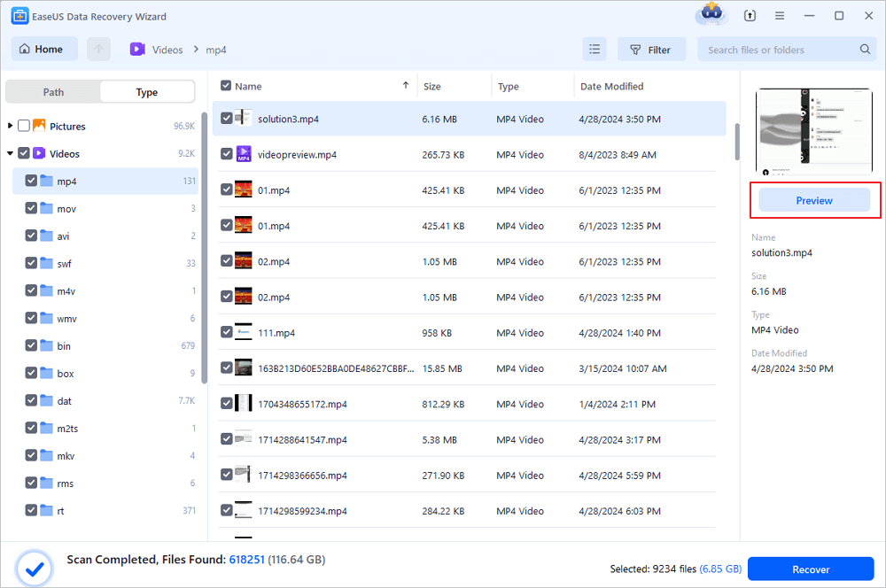This screenshot has height=588, width=886.
Task: Go up one folder level arrow
Action: [99, 49]
